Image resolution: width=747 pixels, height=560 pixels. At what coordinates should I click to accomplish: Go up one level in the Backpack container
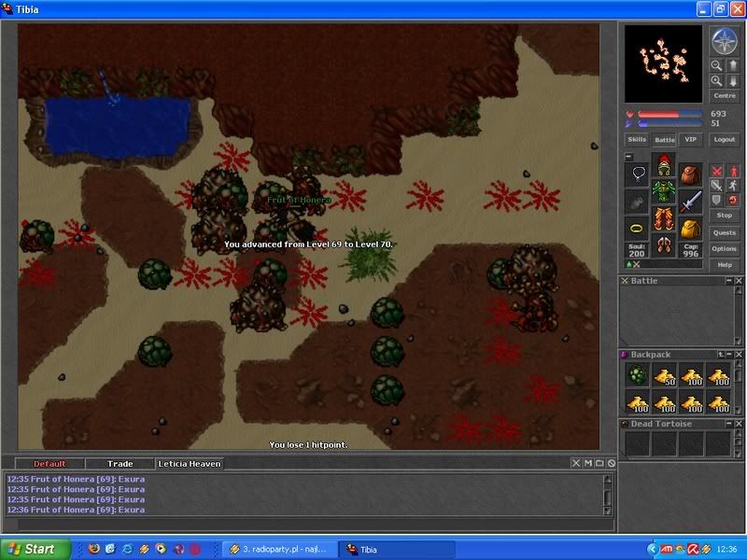click(720, 355)
